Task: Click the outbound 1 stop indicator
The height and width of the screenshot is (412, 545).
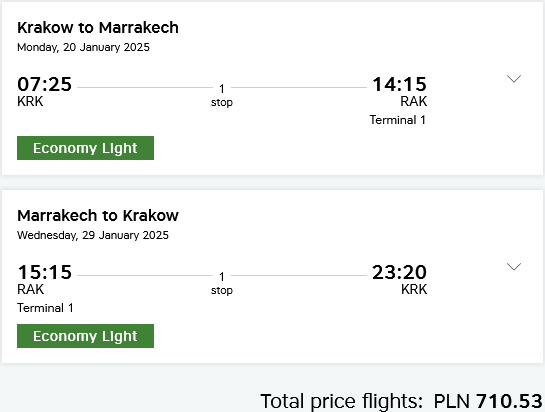Action: (x=222, y=95)
